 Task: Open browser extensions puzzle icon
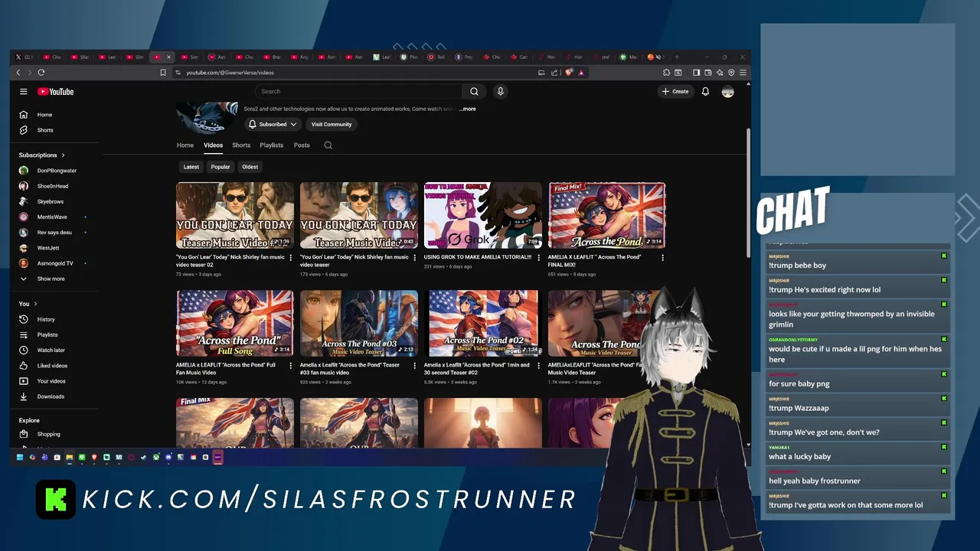pos(666,73)
